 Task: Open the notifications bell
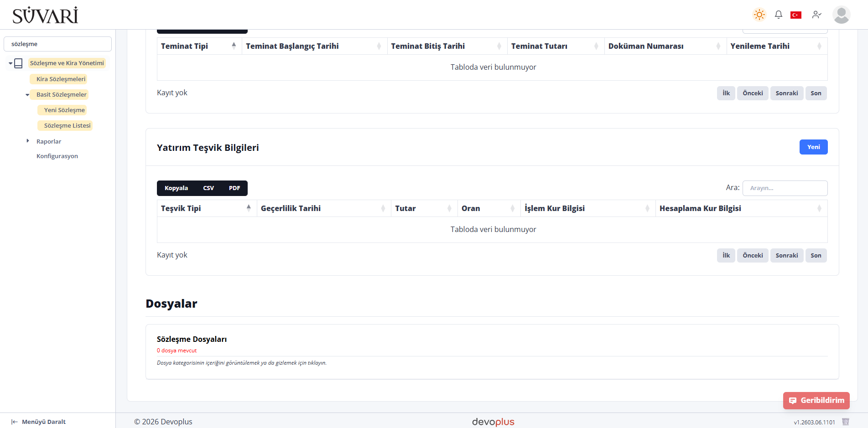click(779, 15)
